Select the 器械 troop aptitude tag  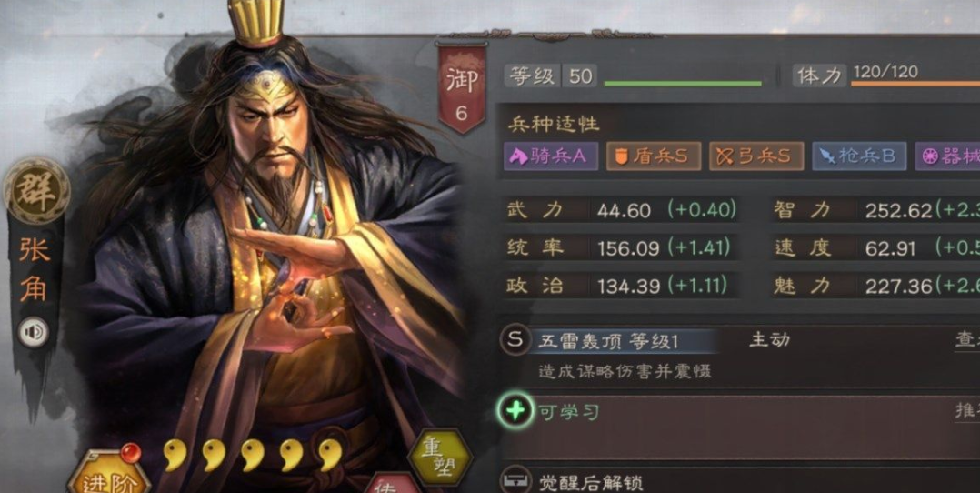point(947,156)
